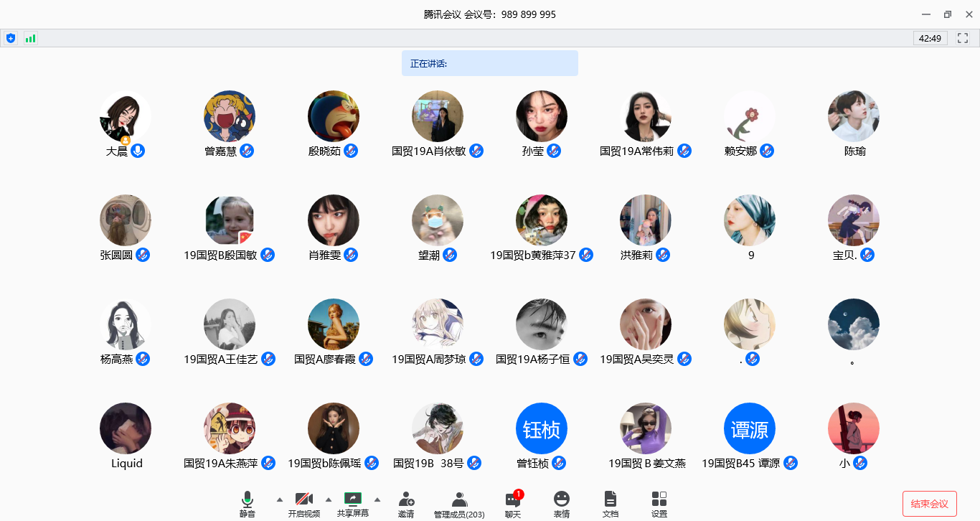Toggle the microphone icon next to 大晨
This screenshot has height=521, width=980.
[x=138, y=151]
